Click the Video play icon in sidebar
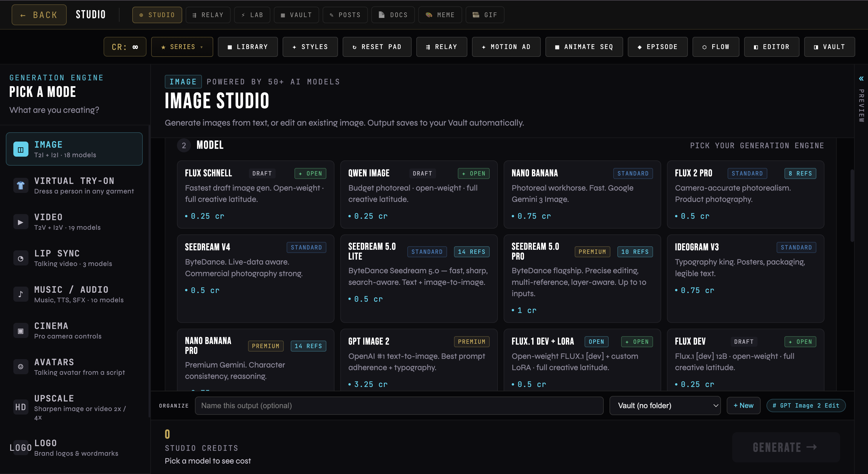The width and height of the screenshot is (868, 474). tap(21, 222)
